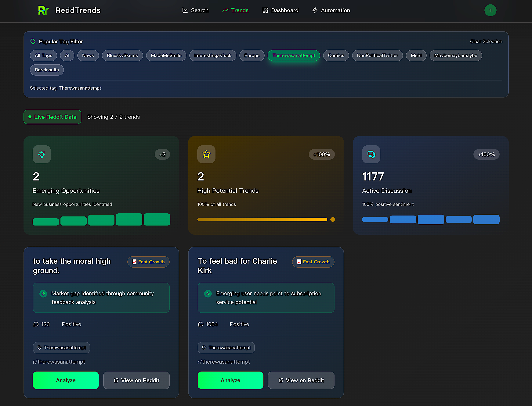Select the All Tags filter chip

point(44,56)
